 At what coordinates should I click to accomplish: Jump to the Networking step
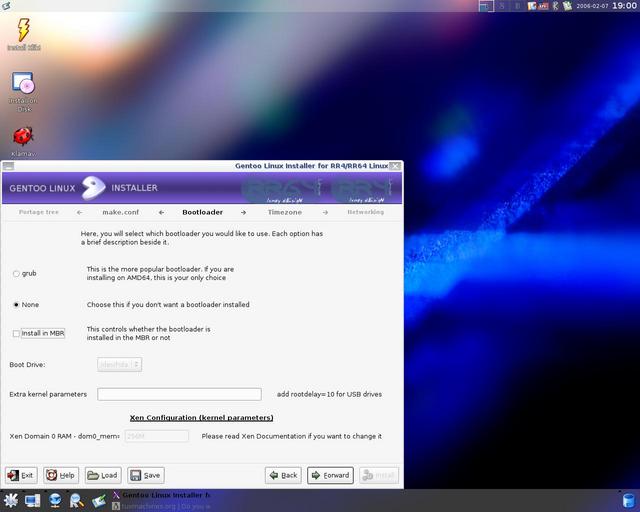[365, 212]
